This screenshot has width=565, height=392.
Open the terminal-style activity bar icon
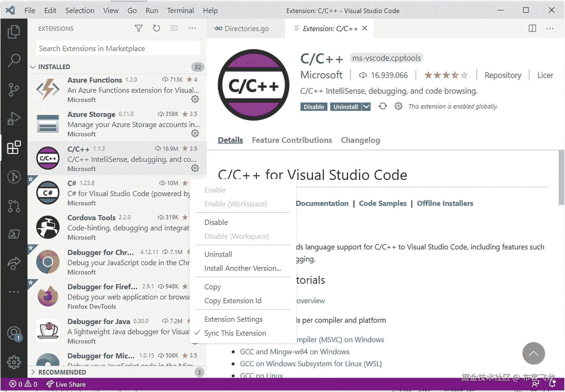[x=14, y=234]
